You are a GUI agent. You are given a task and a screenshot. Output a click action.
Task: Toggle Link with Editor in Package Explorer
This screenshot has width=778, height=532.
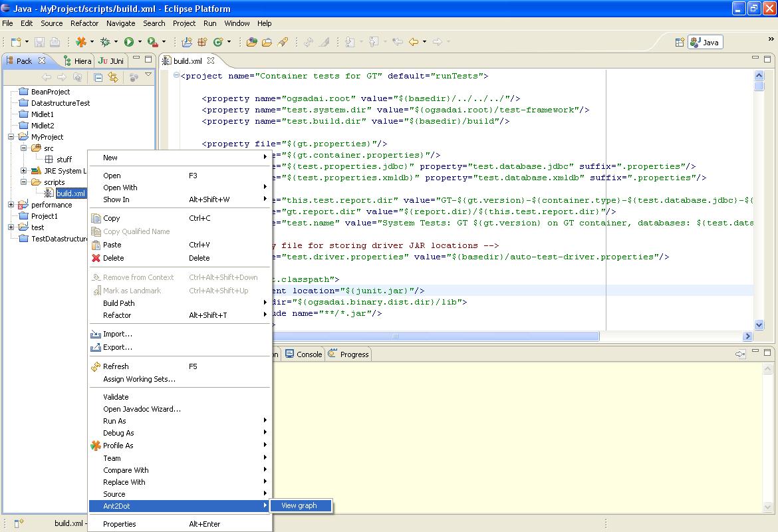[113, 78]
